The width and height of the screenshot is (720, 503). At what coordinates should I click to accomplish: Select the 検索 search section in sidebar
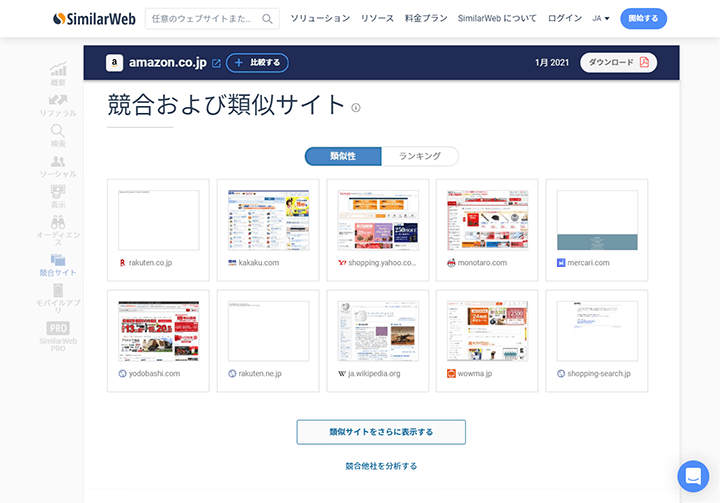point(58,131)
